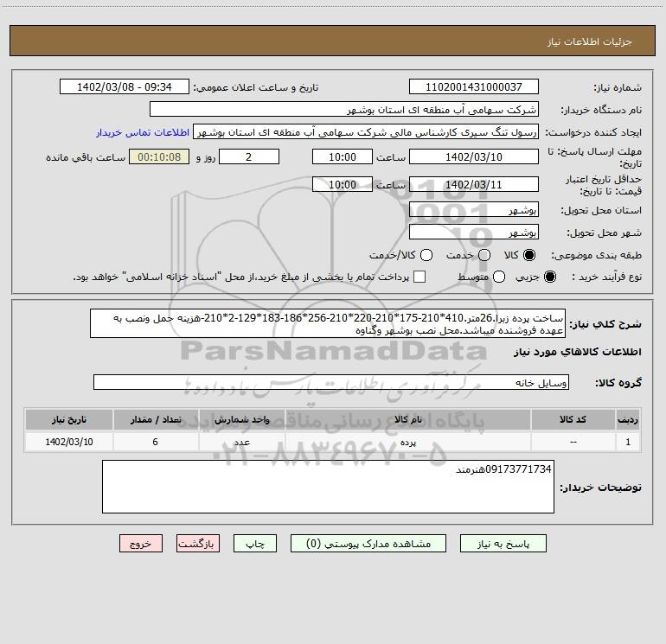Viewport: 666px width, 644px height.
Task: Click the response deadline hour 10:00 field
Action: point(343,156)
